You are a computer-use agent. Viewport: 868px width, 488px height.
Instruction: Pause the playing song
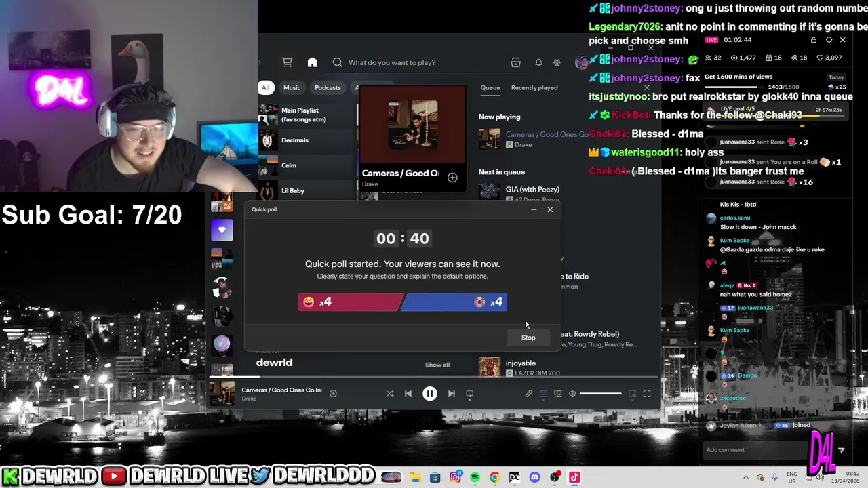[430, 393]
